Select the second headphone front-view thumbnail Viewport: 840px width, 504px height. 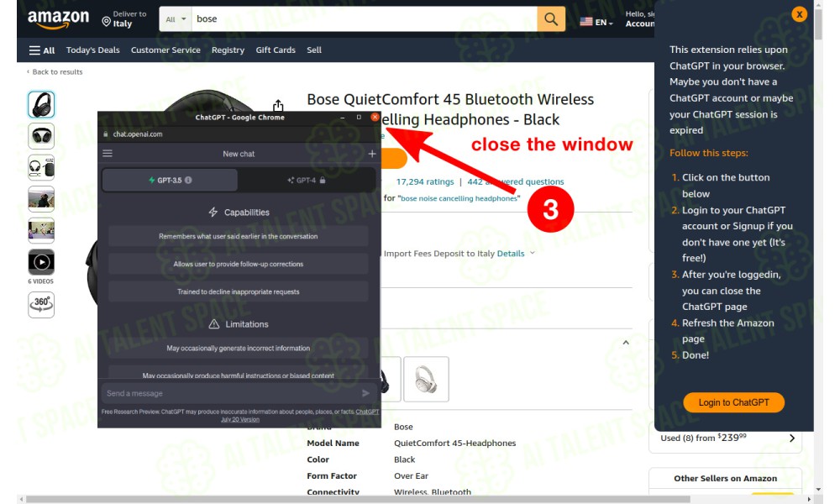pos(41,136)
